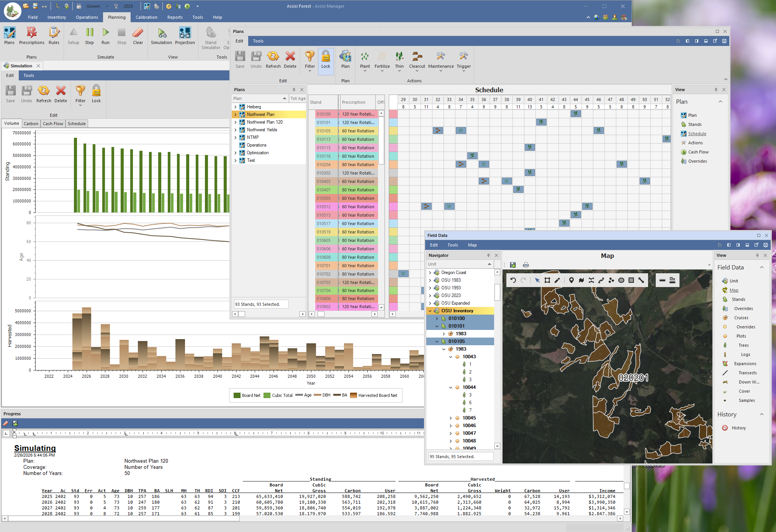This screenshot has height=532, width=776.
Task: Click the History link in Field Data view
Action: tap(738, 428)
